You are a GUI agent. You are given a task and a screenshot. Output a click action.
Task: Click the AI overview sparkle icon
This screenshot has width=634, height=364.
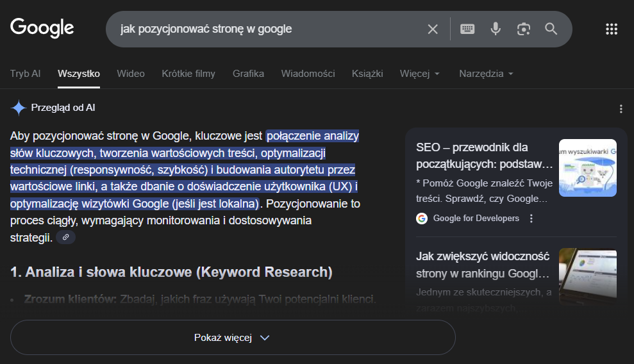click(x=19, y=108)
